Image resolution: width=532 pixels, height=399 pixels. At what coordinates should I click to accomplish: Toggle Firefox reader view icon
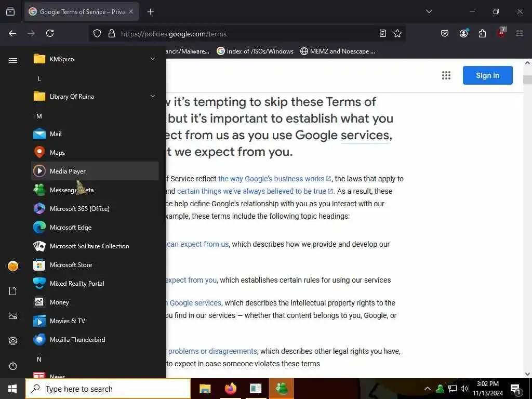click(383, 33)
